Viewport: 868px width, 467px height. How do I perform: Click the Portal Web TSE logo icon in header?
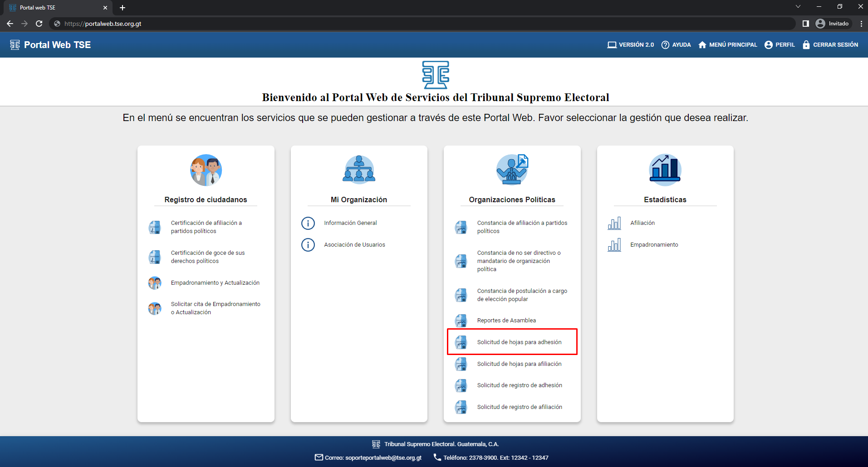[x=15, y=45]
